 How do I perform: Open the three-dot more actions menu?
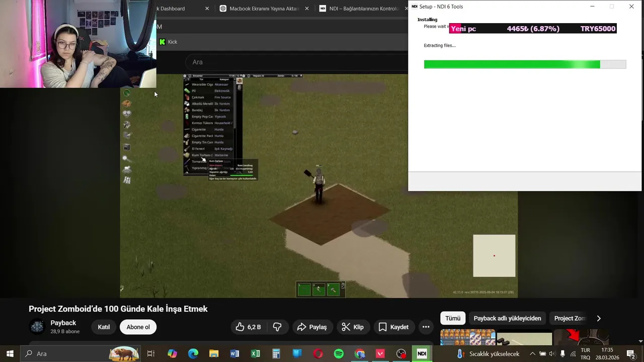point(426,327)
